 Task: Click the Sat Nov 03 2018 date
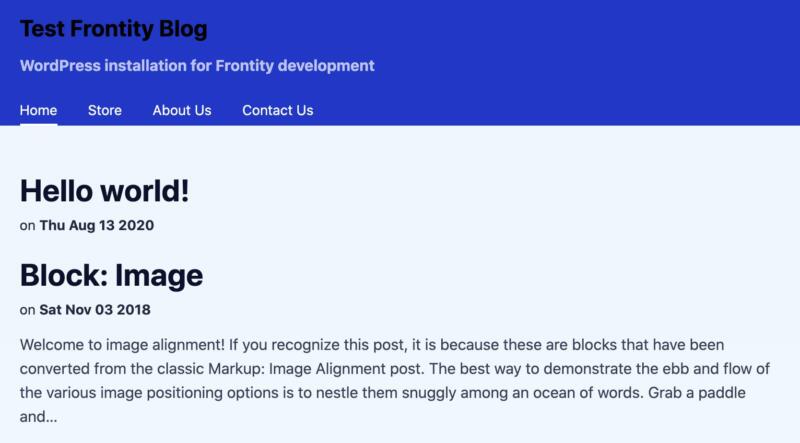[x=95, y=309]
